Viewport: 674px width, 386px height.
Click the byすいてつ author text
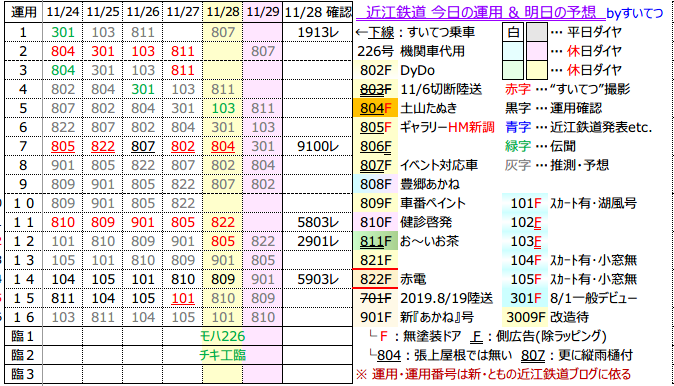(634, 13)
